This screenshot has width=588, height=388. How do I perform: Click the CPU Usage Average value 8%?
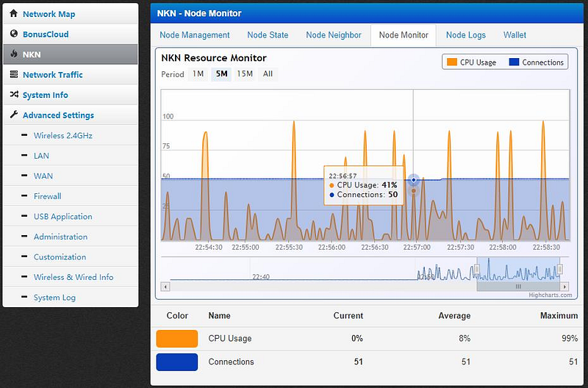[x=465, y=338]
